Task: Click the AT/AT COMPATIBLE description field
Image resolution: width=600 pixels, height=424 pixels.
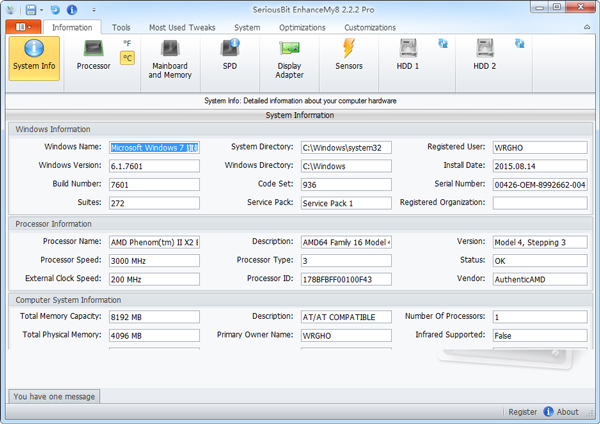Action: pos(346,317)
